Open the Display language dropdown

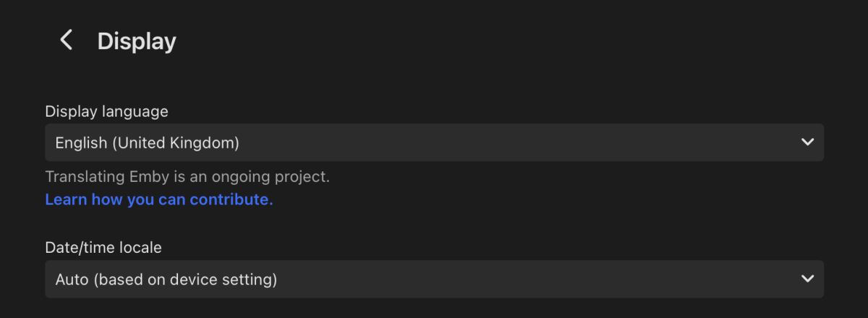(x=434, y=143)
